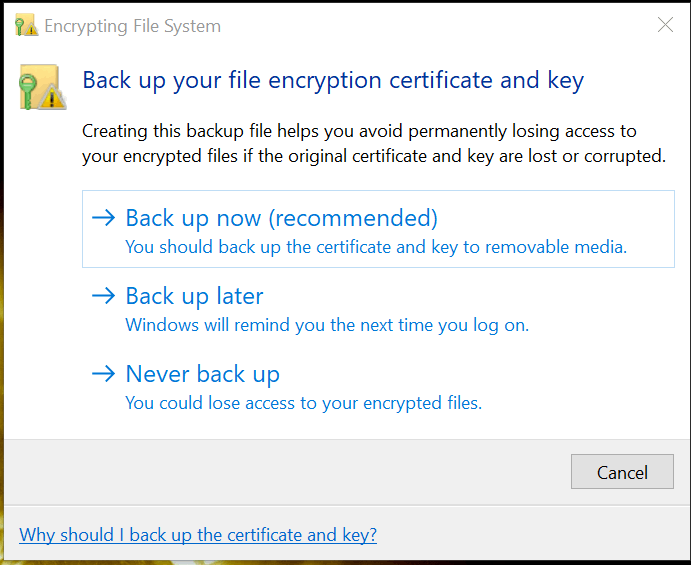Close the Encrypting File System dialog
Image resolution: width=691 pixels, height=565 pixels.
pos(665,26)
